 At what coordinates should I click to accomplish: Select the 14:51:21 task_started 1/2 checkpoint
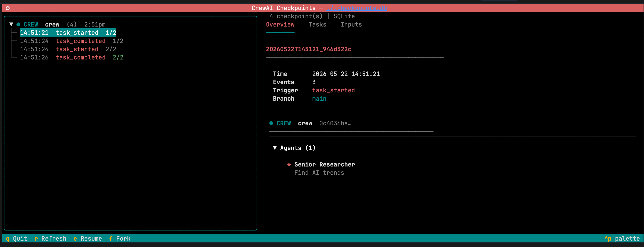tap(68, 32)
